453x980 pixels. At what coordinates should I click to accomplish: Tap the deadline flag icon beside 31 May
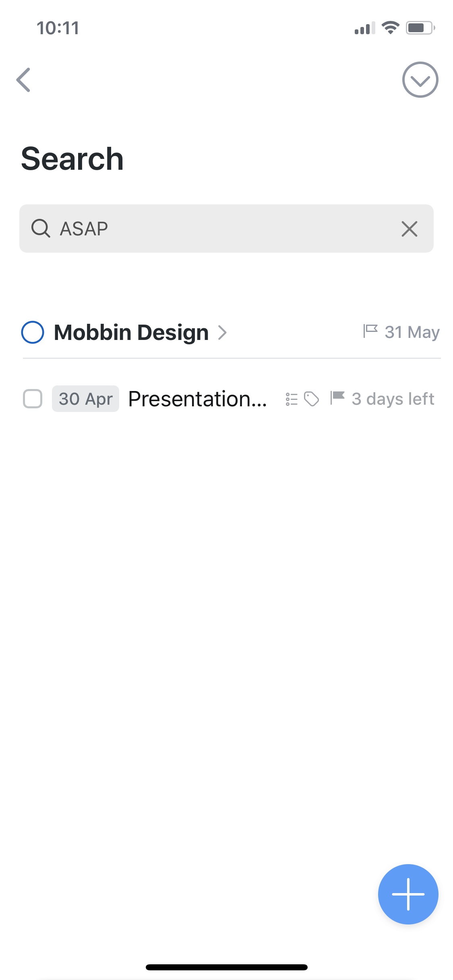click(x=370, y=331)
